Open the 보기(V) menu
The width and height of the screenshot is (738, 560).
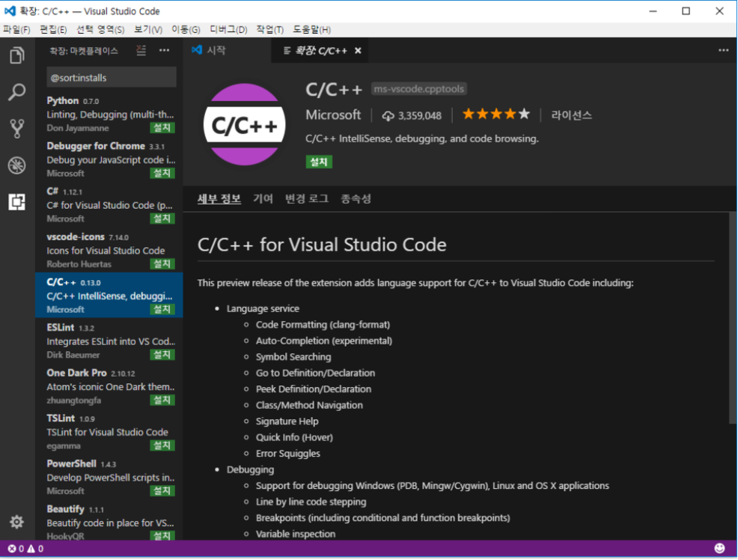(x=148, y=30)
